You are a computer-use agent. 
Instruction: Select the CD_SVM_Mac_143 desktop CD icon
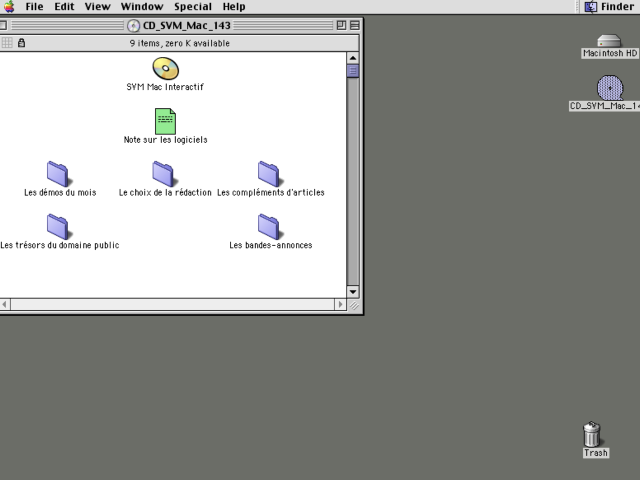(610, 87)
